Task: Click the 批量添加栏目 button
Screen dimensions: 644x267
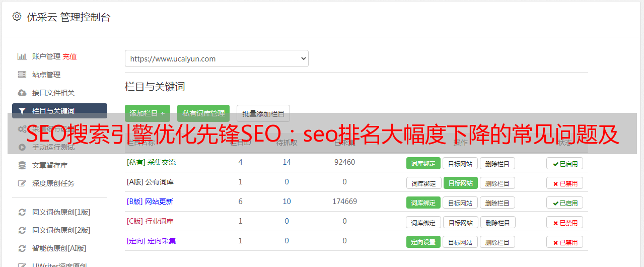Action: pos(263,113)
